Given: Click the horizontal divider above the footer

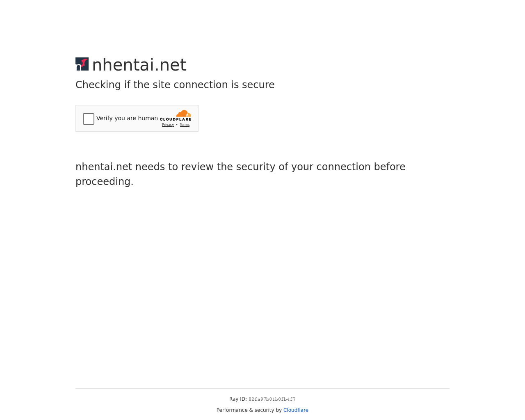Looking at the screenshot, I should (x=262, y=388).
